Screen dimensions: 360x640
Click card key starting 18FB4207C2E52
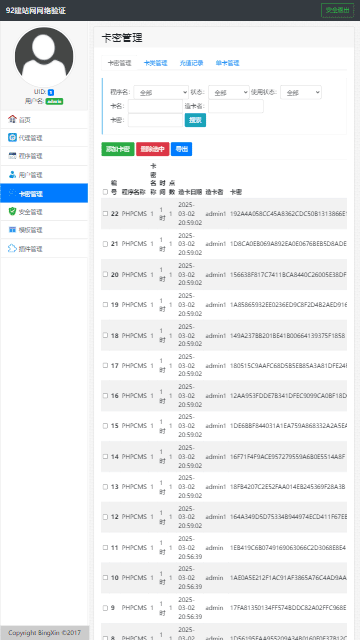(x=288, y=487)
